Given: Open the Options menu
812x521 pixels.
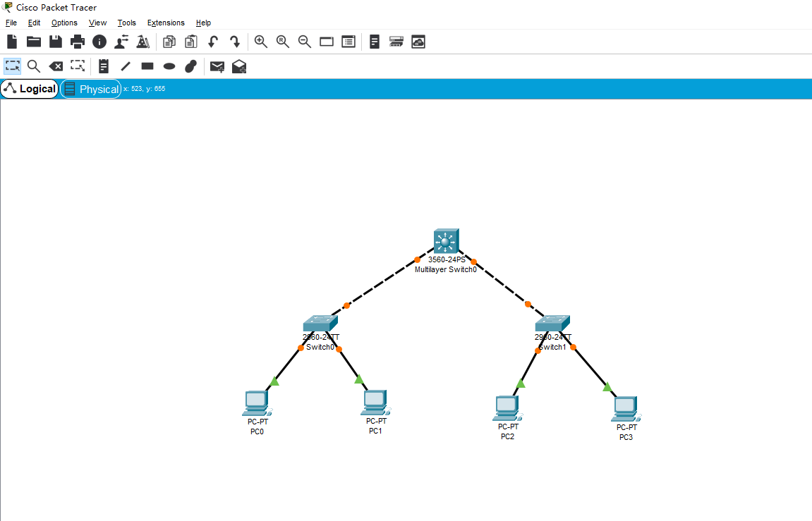Looking at the screenshot, I should point(64,23).
